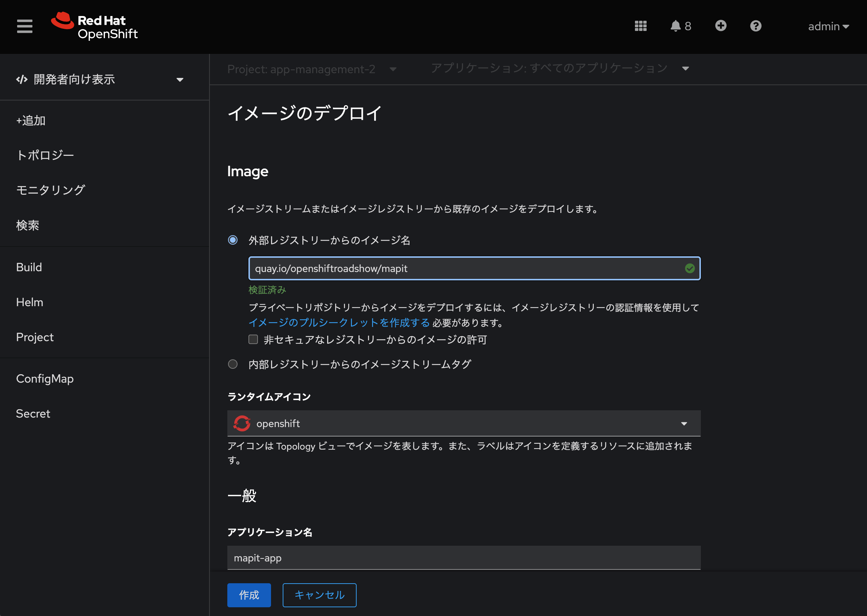Open モニタリング in the sidebar
867x616 pixels.
click(51, 190)
